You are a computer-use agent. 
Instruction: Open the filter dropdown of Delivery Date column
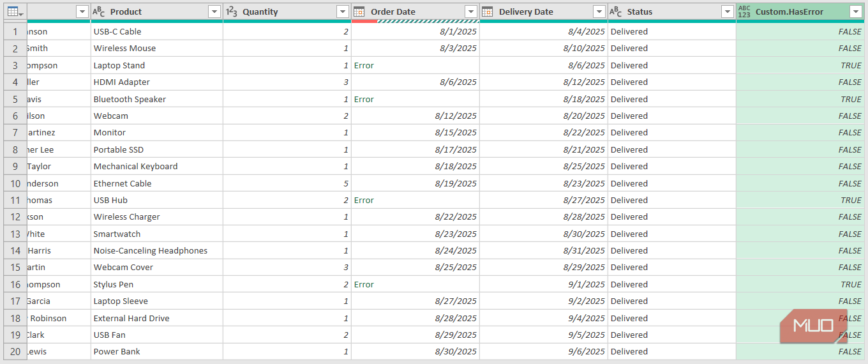[x=599, y=11]
